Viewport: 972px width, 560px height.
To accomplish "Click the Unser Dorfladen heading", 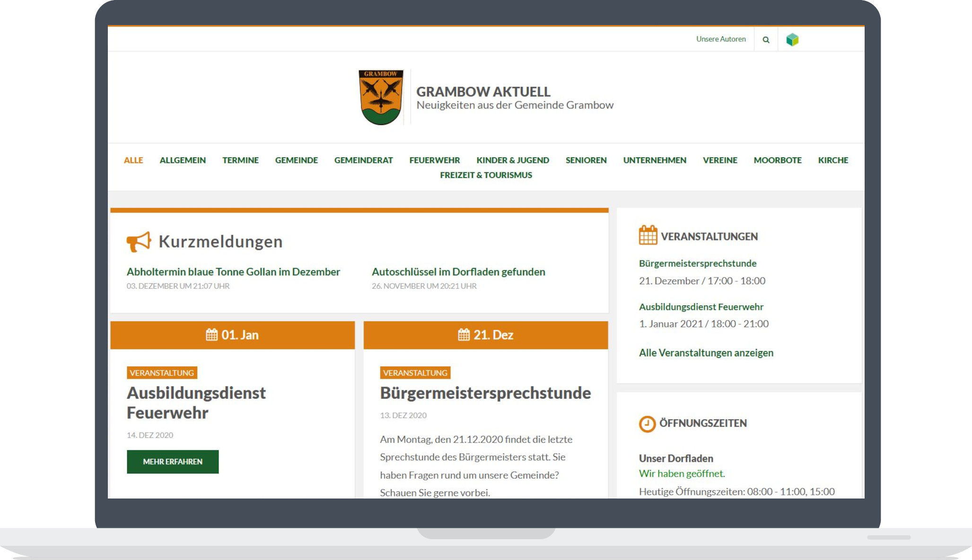I will (x=676, y=458).
